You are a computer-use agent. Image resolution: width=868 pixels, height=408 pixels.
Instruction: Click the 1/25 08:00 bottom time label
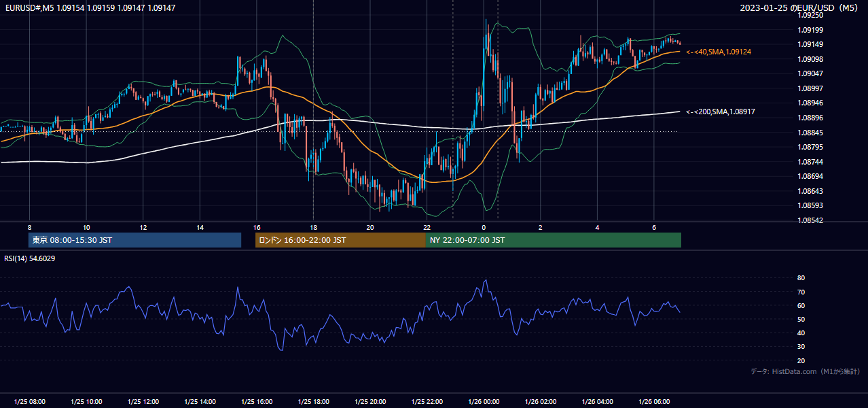pos(29,402)
